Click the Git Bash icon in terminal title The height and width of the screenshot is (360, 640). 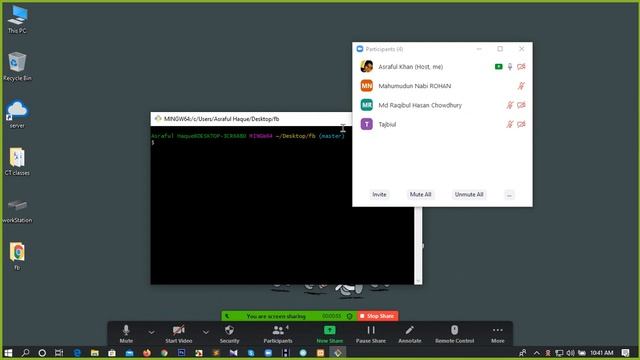click(x=158, y=119)
